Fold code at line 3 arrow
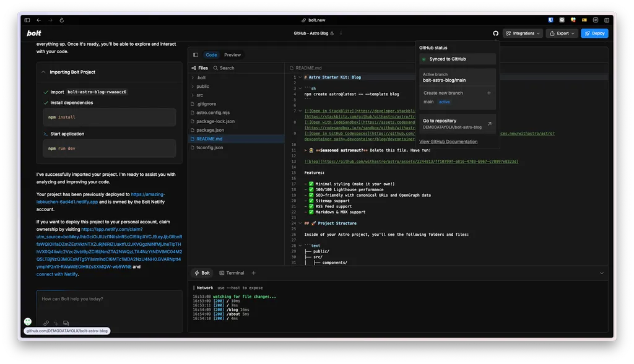 pos(300,88)
